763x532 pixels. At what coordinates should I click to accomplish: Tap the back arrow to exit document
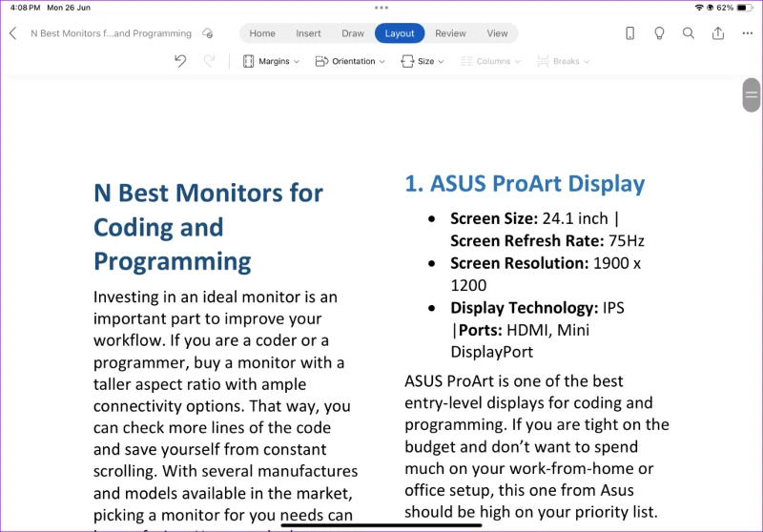click(x=13, y=33)
